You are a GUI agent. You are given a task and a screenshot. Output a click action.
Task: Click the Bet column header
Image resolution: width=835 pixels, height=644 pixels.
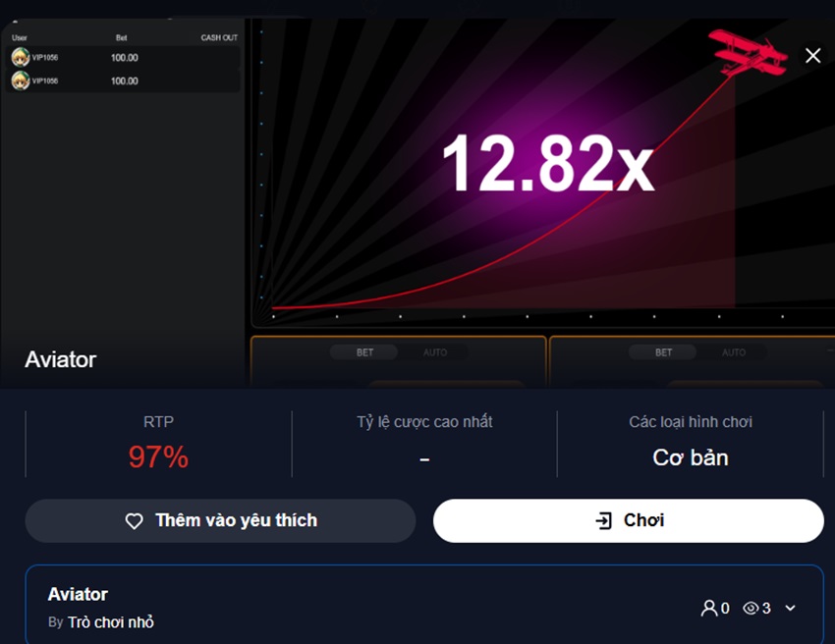coord(122,37)
